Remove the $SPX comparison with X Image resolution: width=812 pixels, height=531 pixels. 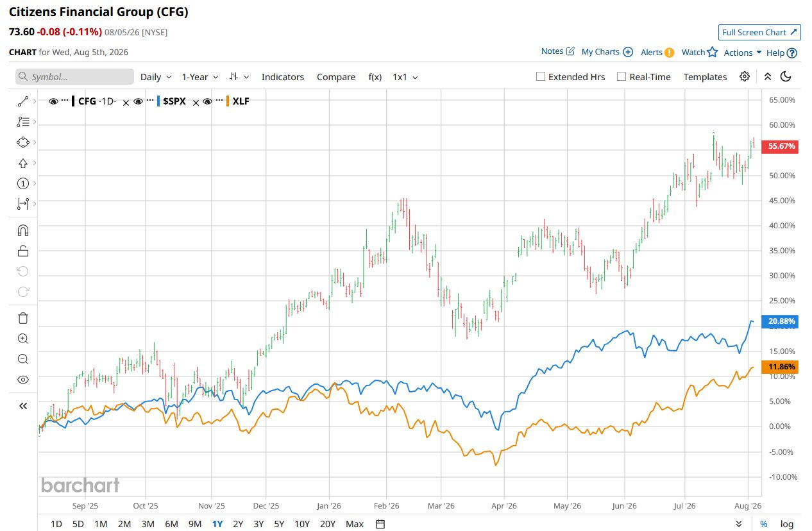[126, 102]
